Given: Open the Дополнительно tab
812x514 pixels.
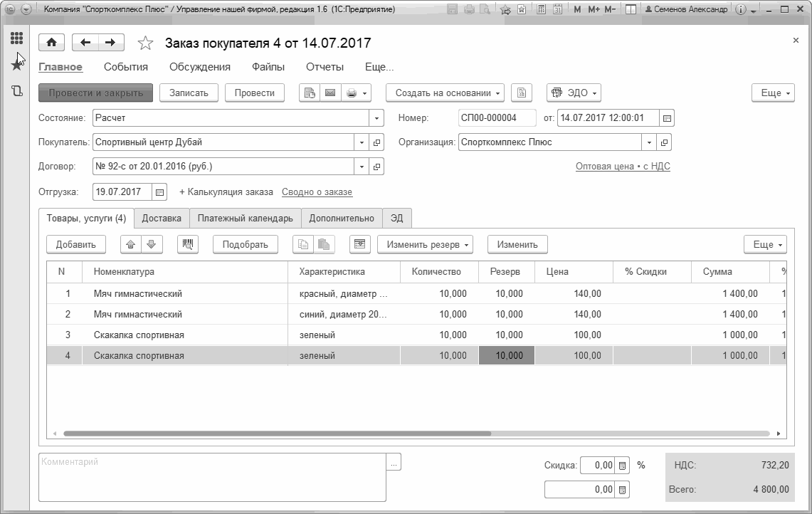Looking at the screenshot, I should click(x=342, y=218).
